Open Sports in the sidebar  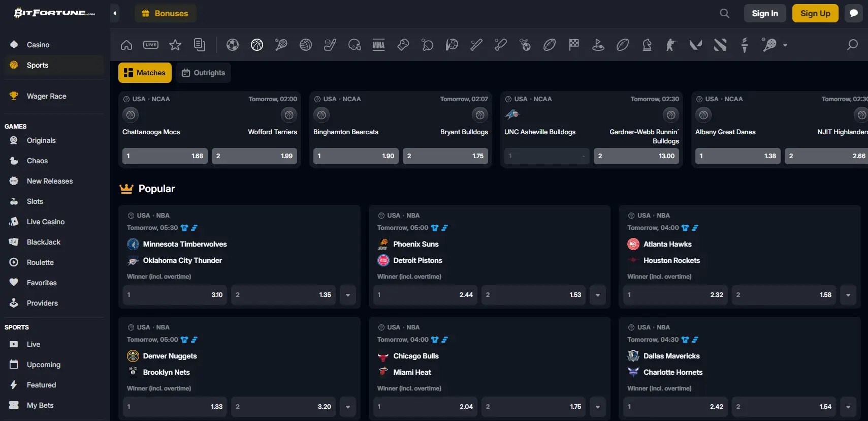[x=54, y=65]
